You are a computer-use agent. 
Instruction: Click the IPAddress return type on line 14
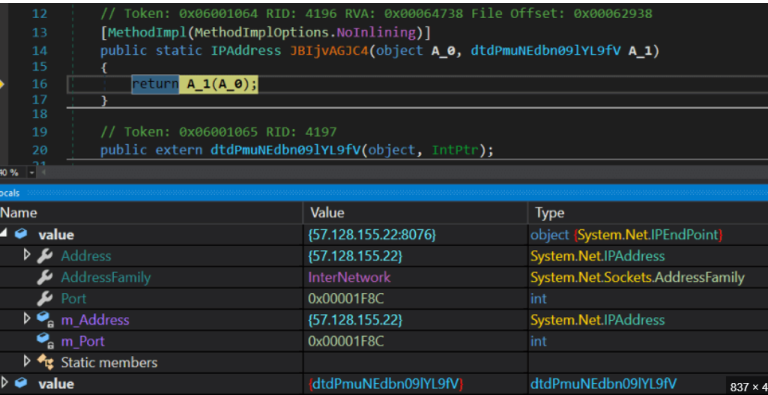pyautogui.click(x=246, y=50)
